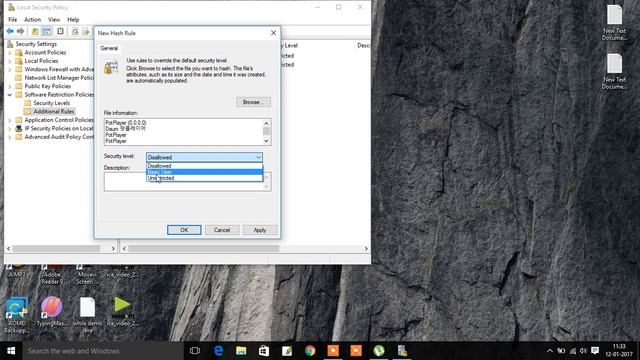The width and height of the screenshot is (640, 360).
Task: Click the network tray icon
Action: 573,351
